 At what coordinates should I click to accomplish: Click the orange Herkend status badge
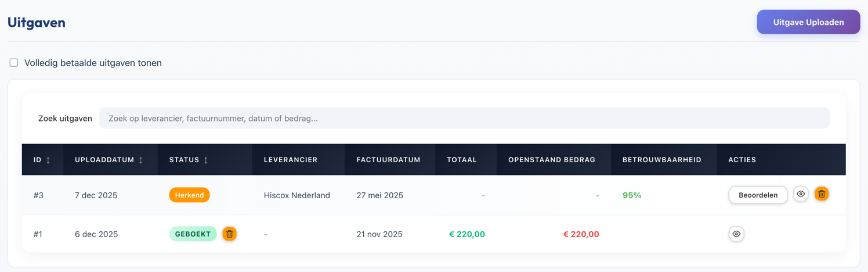[x=189, y=195]
